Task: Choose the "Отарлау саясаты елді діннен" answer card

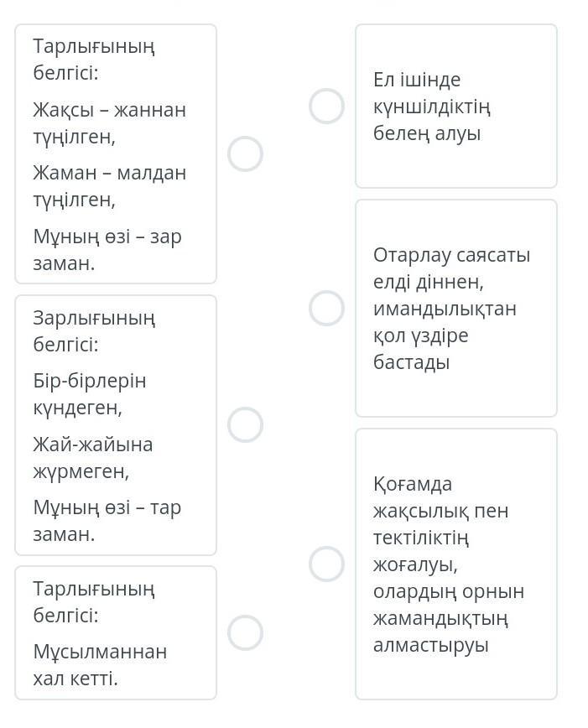Action: tap(455, 308)
